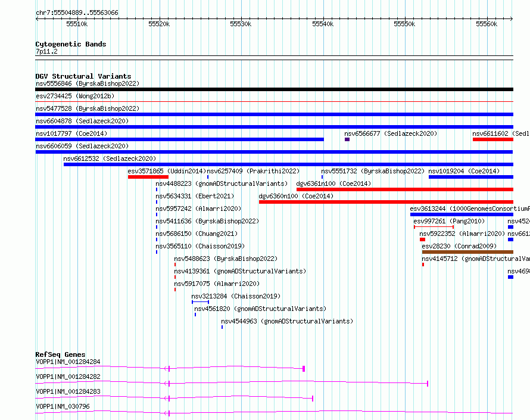Click the 55530k ruler label
The width and height of the screenshot is (530, 420).
(241, 24)
